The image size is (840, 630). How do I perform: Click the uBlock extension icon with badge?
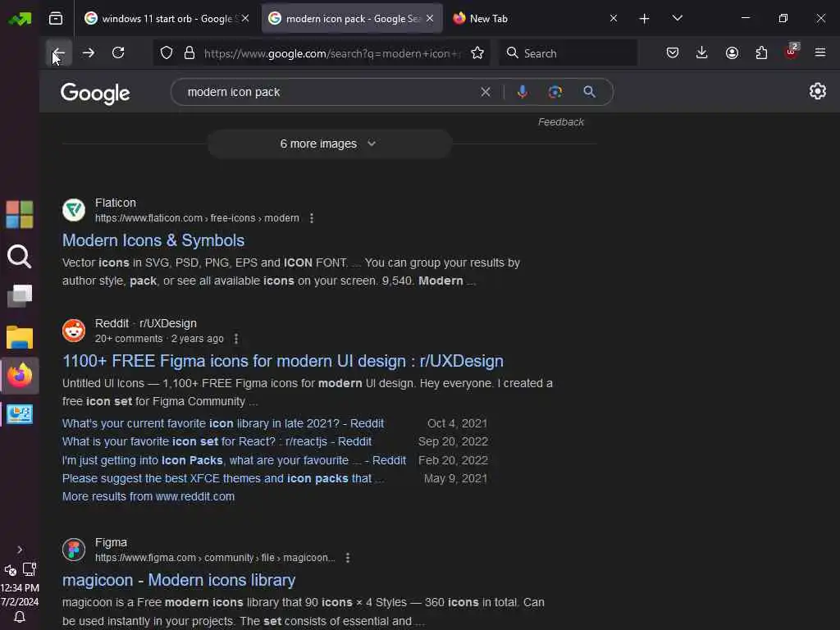(x=791, y=52)
